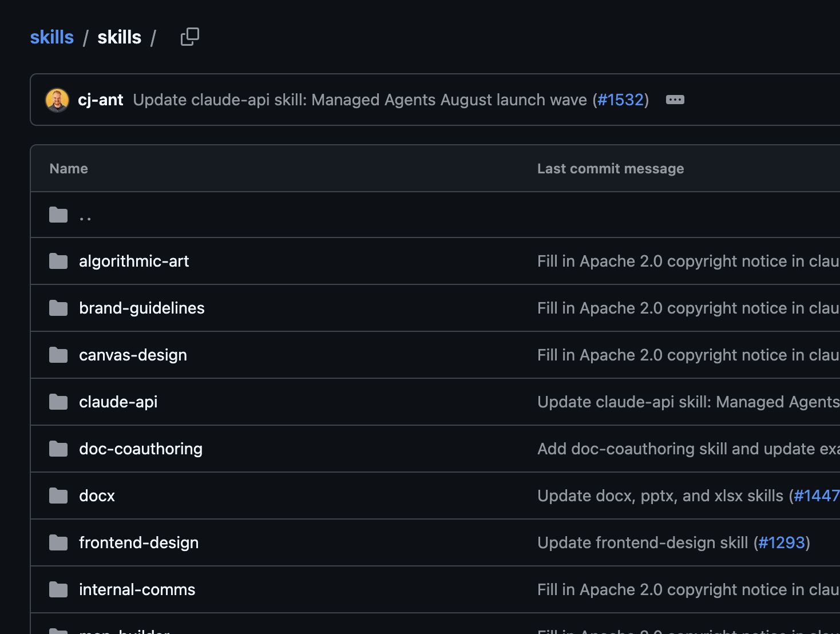Open the claude-api folder

click(118, 402)
